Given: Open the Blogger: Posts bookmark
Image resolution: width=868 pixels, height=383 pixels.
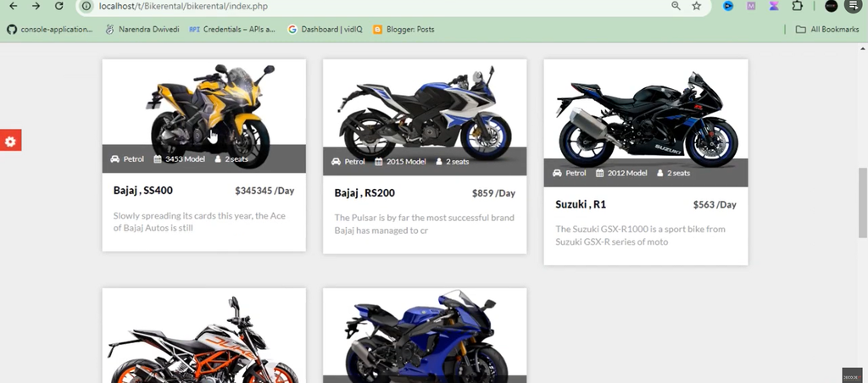Looking at the screenshot, I should (x=403, y=30).
